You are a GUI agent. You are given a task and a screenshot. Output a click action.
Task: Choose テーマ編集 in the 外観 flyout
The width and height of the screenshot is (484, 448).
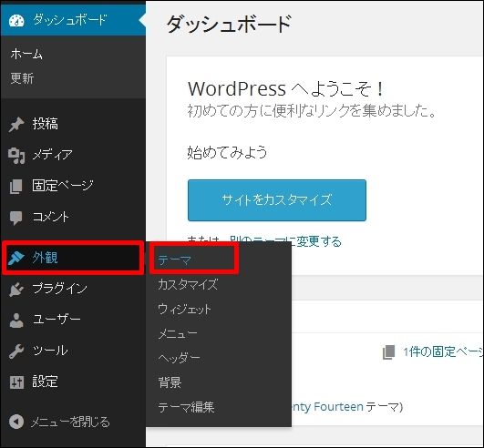[x=186, y=407]
